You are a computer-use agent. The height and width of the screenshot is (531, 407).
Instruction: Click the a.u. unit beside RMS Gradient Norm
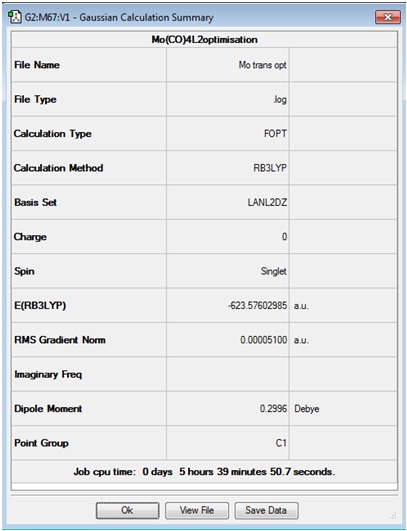[301, 340]
